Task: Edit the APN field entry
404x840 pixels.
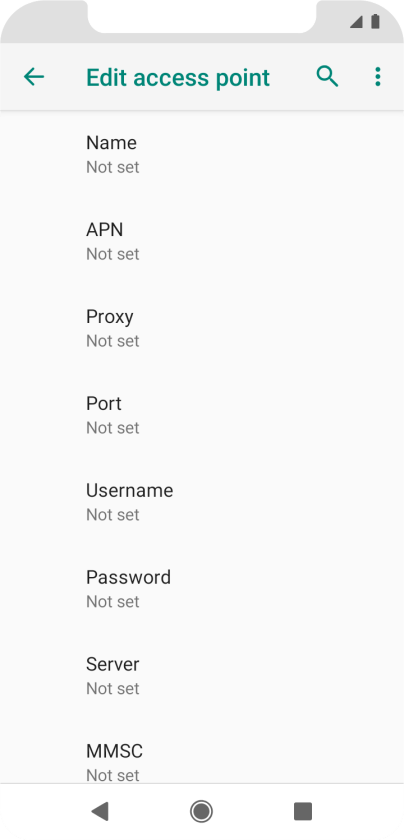Action: coord(202,241)
